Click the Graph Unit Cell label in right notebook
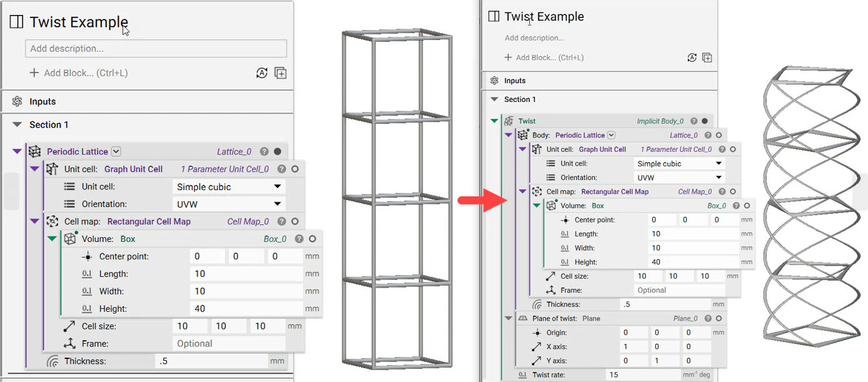The height and width of the screenshot is (382, 868). coord(602,149)
